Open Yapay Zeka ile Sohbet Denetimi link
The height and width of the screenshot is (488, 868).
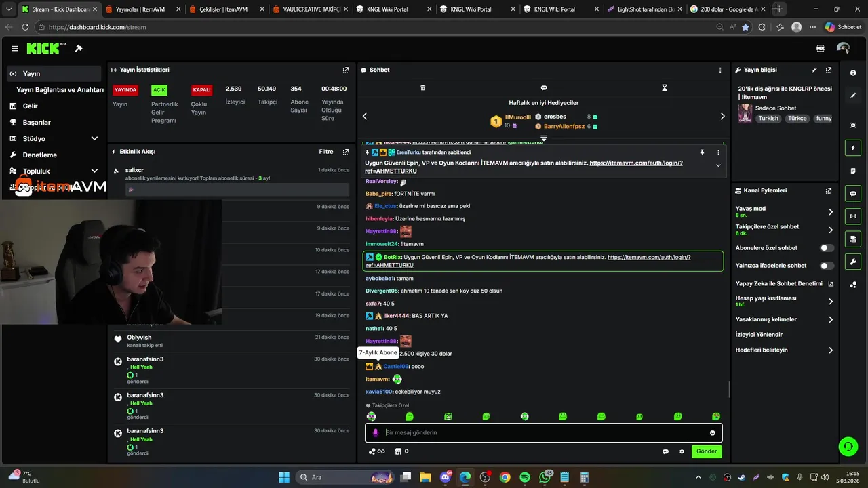point(785,284)
